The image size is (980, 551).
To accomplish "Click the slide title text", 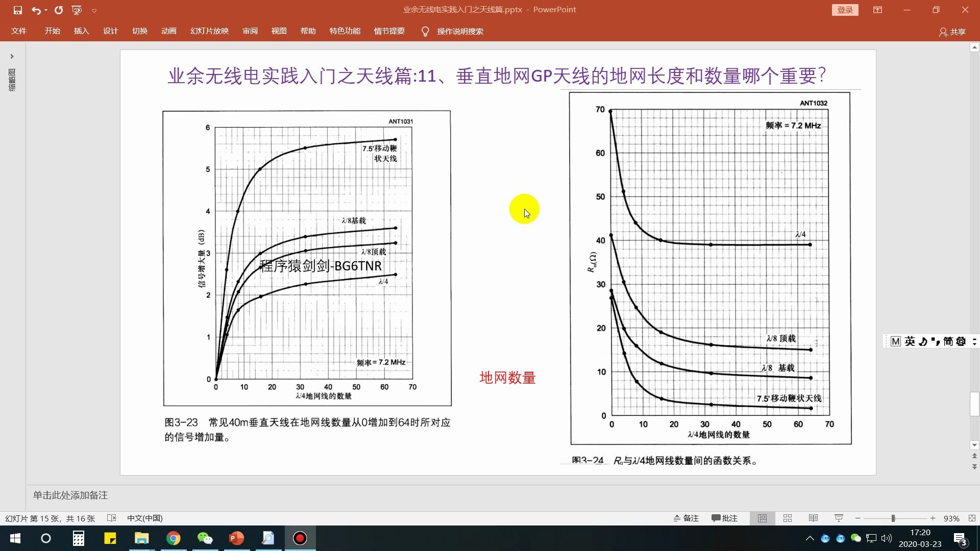I will [497, 76].
